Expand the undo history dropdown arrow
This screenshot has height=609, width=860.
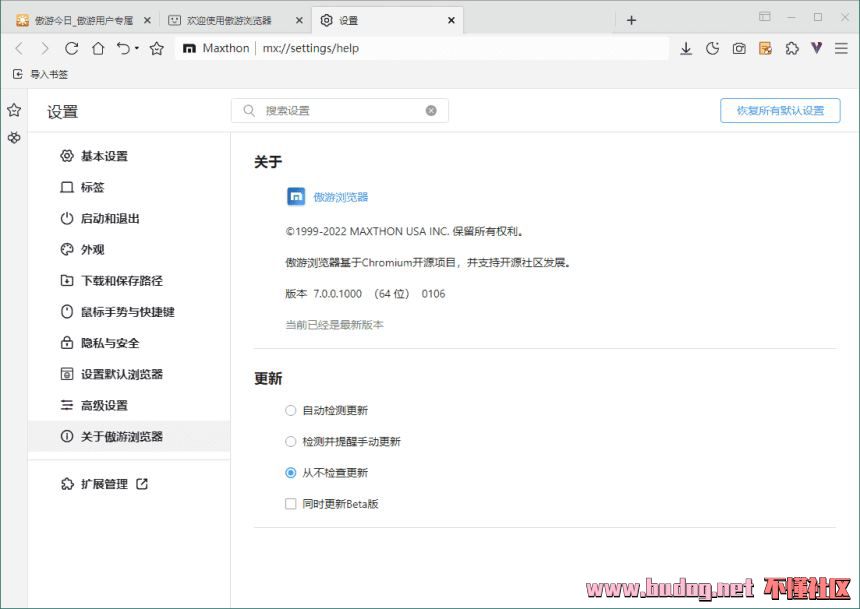click(x=137, y=48)
